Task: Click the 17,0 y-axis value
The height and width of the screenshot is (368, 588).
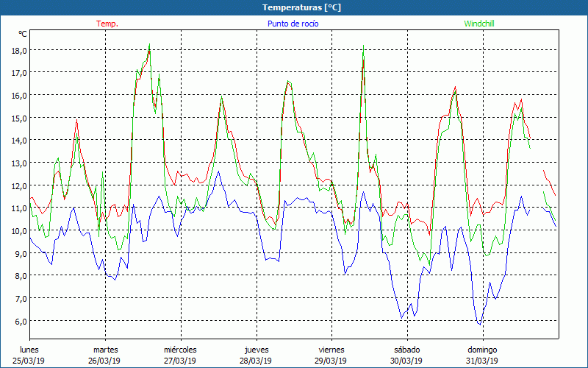Action: click(19, 73)
